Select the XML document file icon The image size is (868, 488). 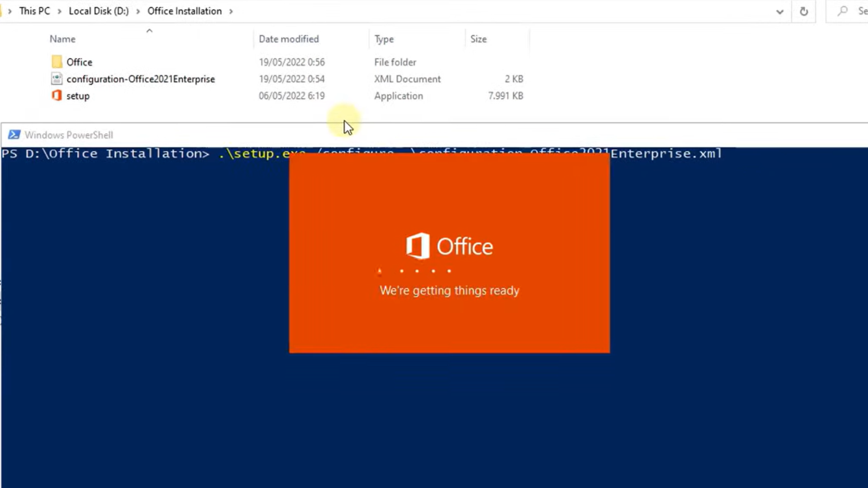(x=56, y=79)
